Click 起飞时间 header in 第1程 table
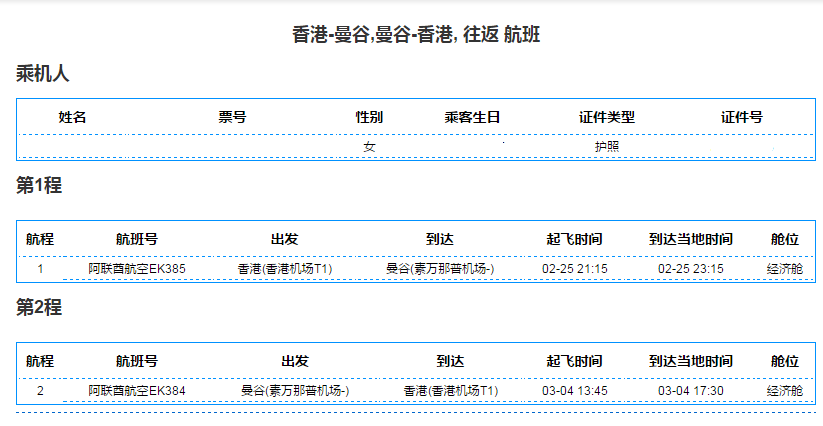823x426 pixels. [x=574, y=239]
